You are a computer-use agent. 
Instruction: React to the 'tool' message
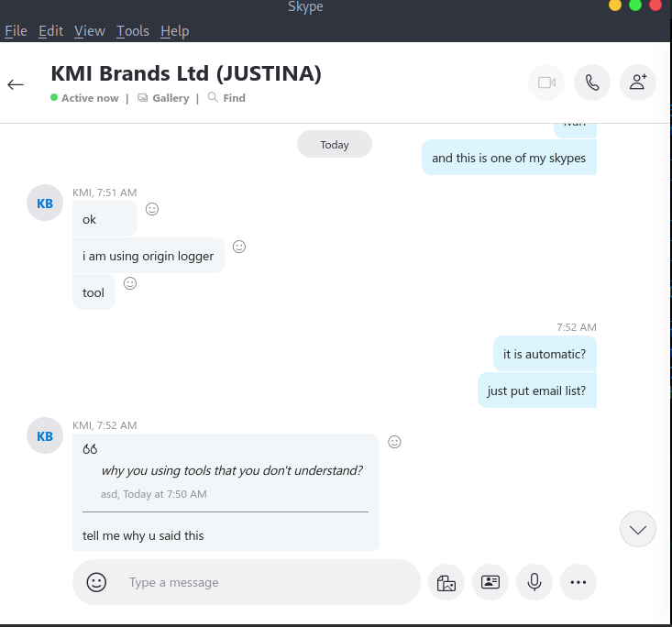pos(130,283)
